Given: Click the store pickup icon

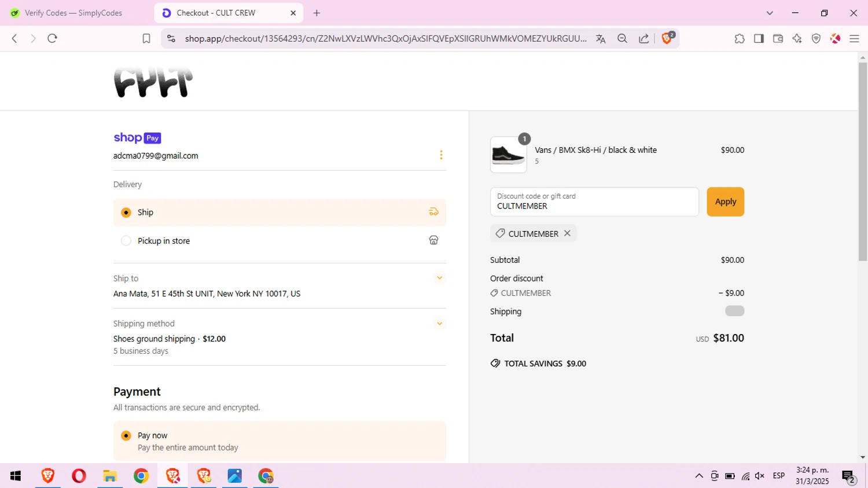Looking at the screenshot, I should [x=433, y=240].
